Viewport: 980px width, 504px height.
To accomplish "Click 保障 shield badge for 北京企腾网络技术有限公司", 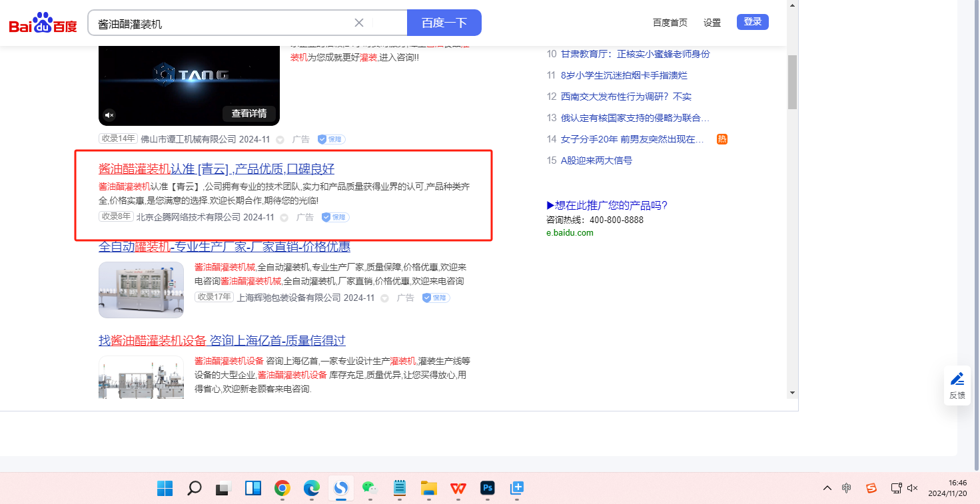I will [x=335, y=217].
